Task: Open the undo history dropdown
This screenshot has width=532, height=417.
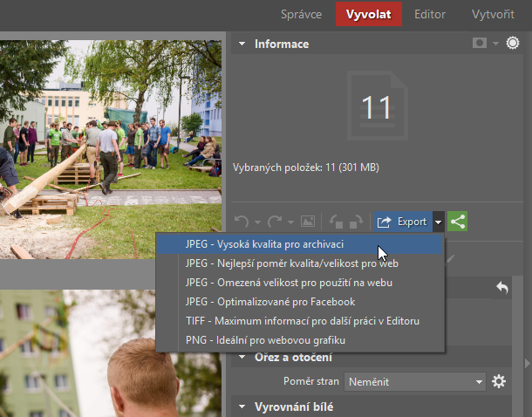Action: [x=257, y=222]
